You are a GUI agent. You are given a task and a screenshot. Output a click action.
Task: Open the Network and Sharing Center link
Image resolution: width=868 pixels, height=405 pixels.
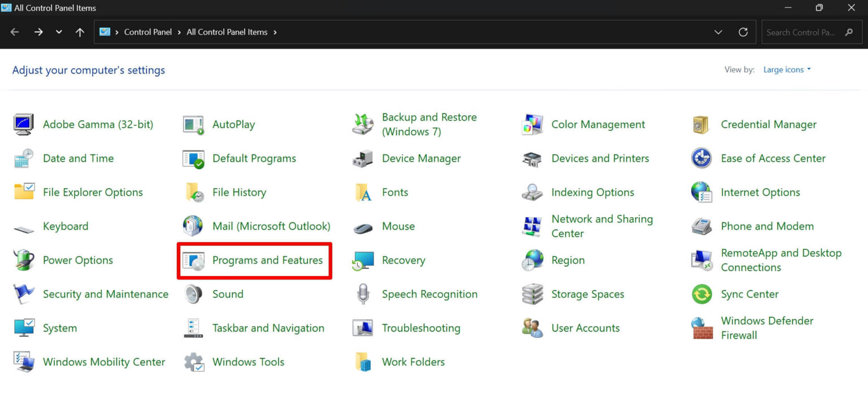click(602, 226)
